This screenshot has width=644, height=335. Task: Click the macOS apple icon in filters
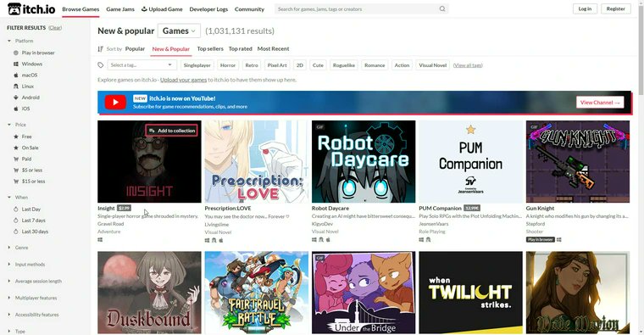coord(16,75)
